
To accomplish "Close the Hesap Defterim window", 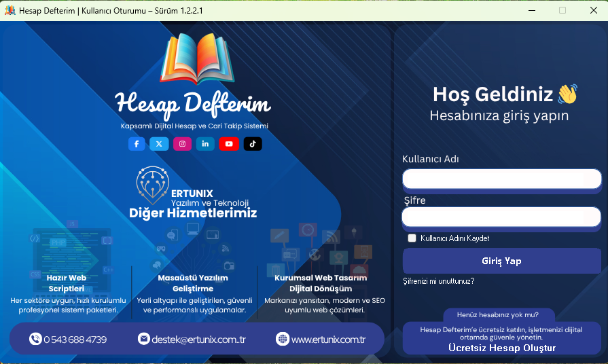I will click(x=593, y=10).
